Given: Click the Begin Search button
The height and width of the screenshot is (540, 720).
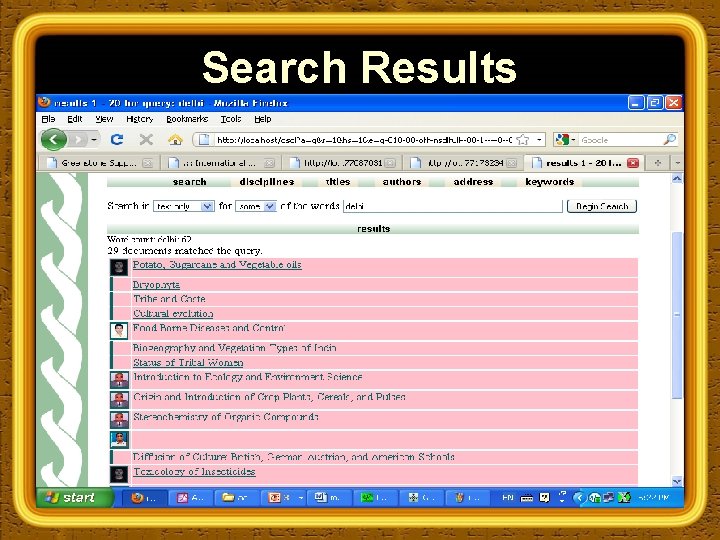Looking at the screenshot, I should click(x=602, y=206).
